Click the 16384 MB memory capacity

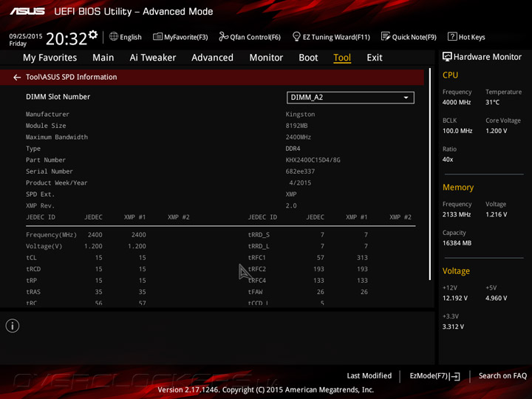457,243
